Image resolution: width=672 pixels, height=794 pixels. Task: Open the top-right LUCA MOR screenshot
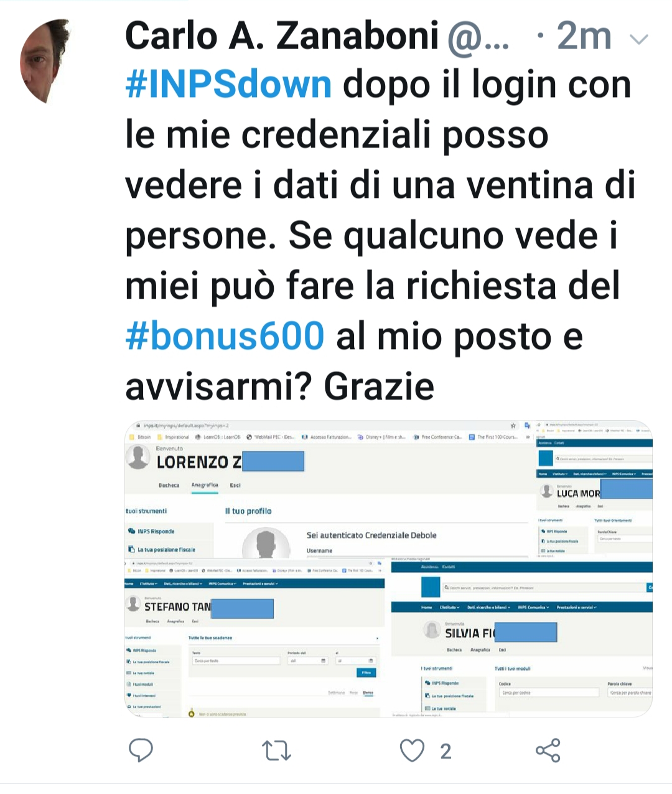click(x=595, y=489)
